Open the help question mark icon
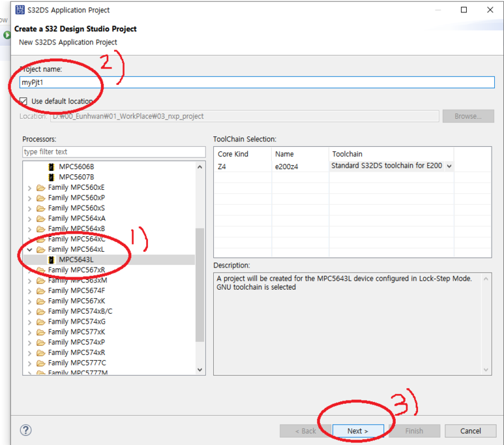 (25, 430)
